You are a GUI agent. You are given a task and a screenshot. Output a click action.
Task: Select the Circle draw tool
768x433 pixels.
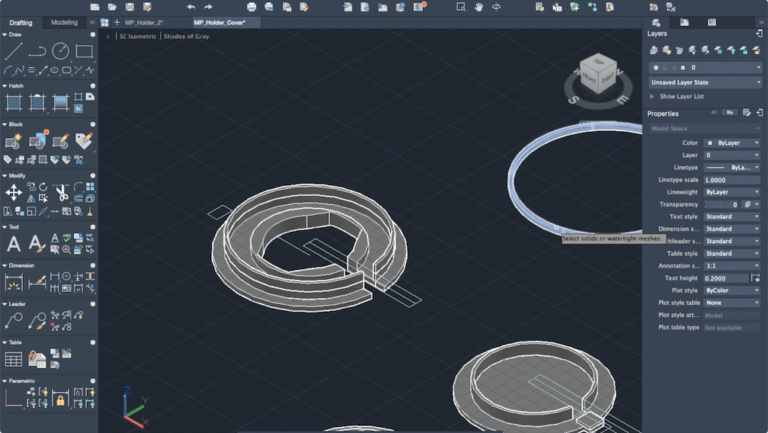pyautogui.click(x=61, y=51)
